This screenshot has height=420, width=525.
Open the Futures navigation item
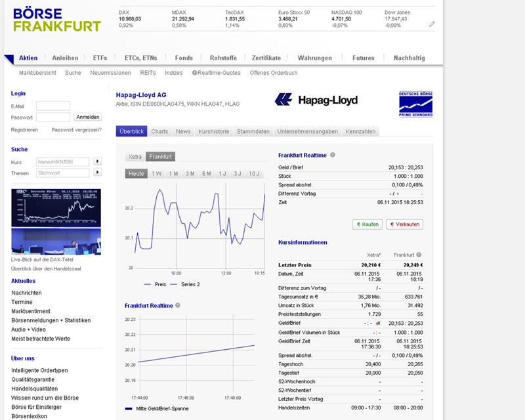pyautogui.click(x=364, y=58)
